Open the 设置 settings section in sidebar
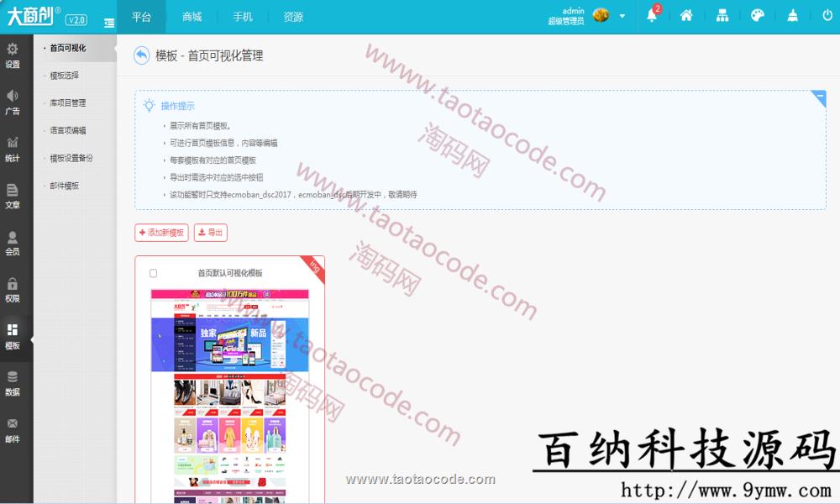The width and height of the screenshot is (840, 504). [13, 55]
